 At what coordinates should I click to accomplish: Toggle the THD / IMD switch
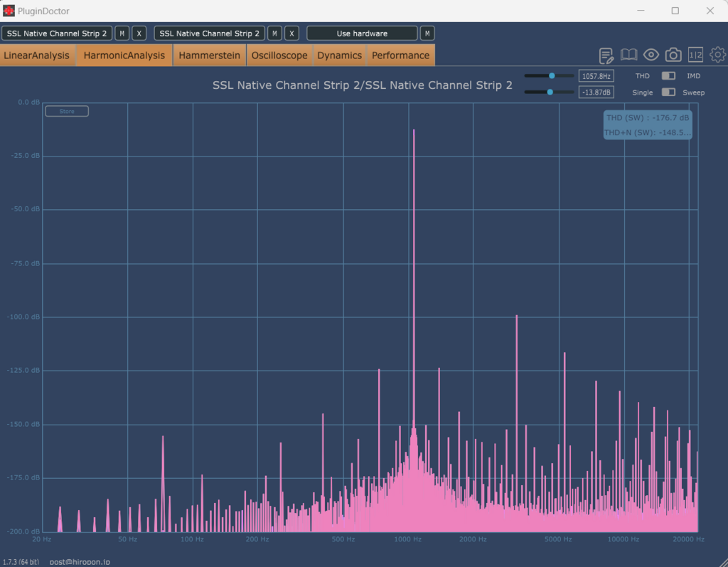pyautogui.click(x=668, y=75)
